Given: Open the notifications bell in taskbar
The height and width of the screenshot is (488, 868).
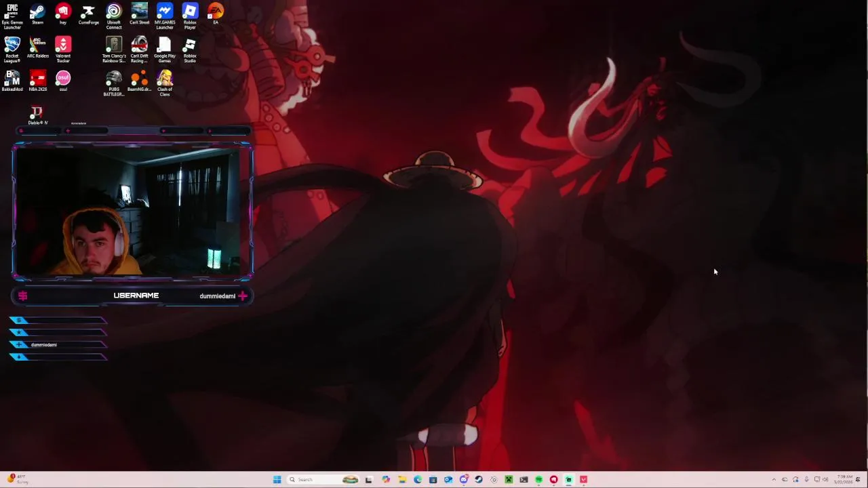Looking at the screenshot, I should (x=858, y=479).
